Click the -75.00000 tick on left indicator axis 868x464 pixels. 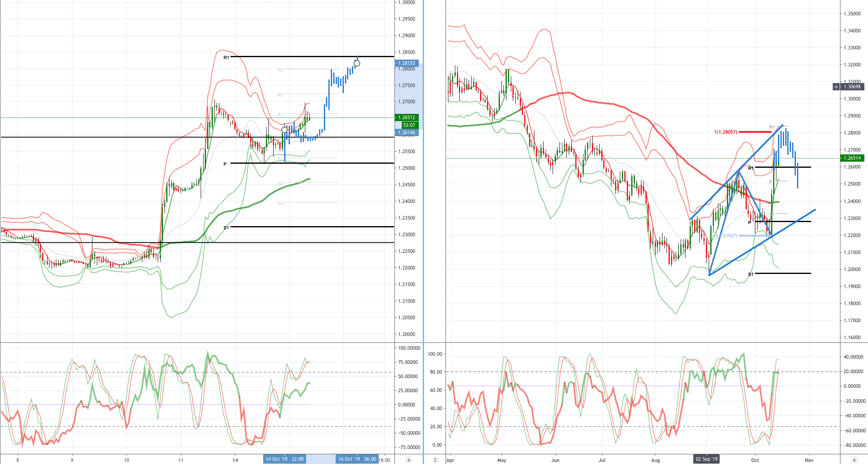(x=409, y=447)
